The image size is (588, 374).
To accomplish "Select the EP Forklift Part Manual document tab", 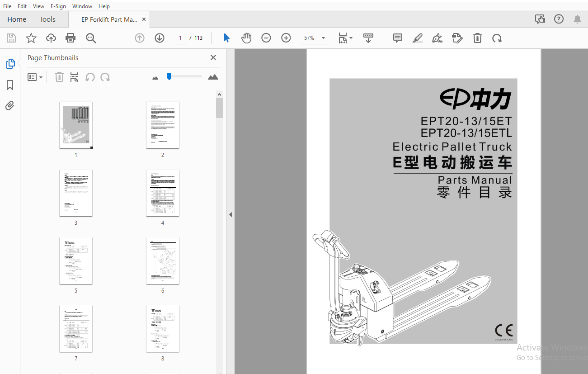I will point(109,19).
